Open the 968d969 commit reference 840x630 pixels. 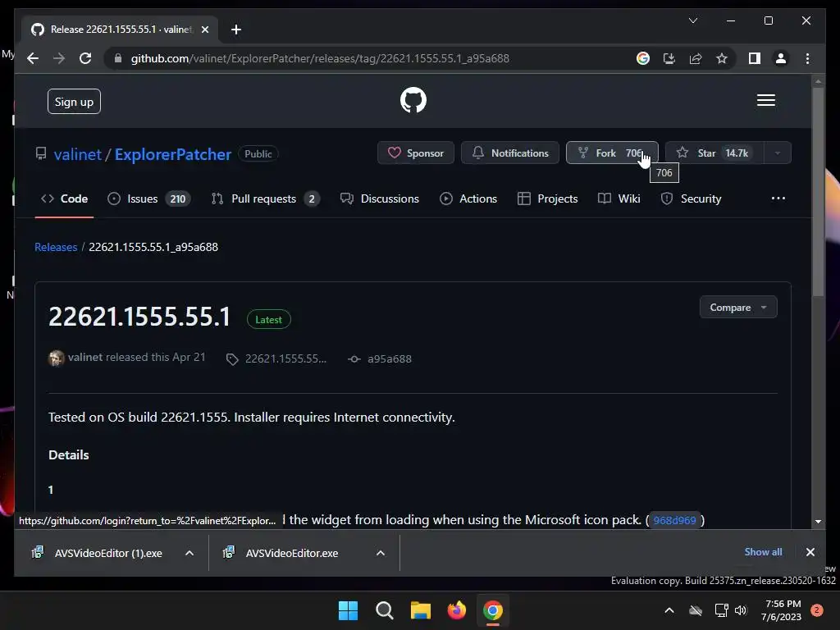coord(674,520)
